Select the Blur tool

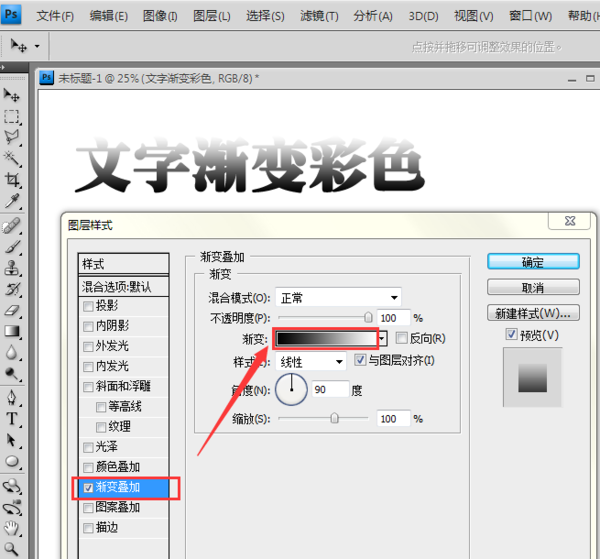pyautogui.click(x=11, y=352)
